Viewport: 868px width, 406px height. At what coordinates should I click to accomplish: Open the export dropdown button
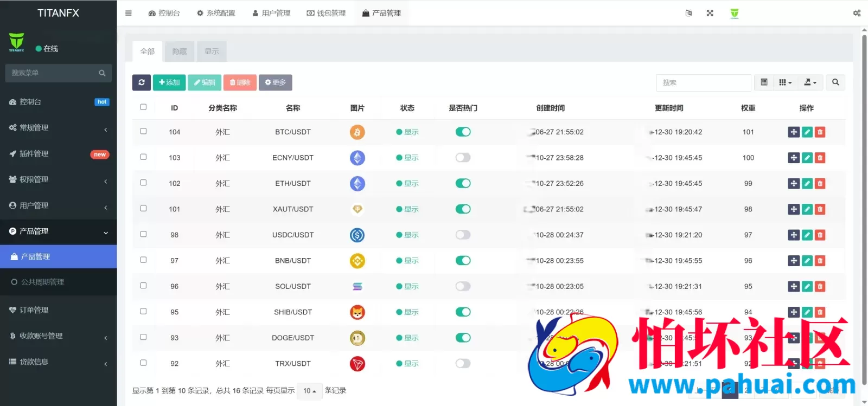coord(810,82)
